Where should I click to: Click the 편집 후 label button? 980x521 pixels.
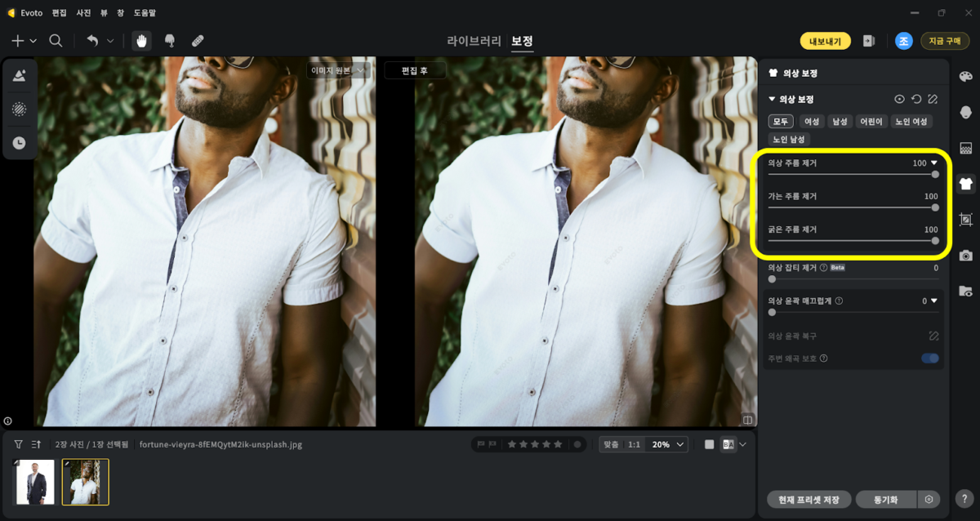click(415, 70)
